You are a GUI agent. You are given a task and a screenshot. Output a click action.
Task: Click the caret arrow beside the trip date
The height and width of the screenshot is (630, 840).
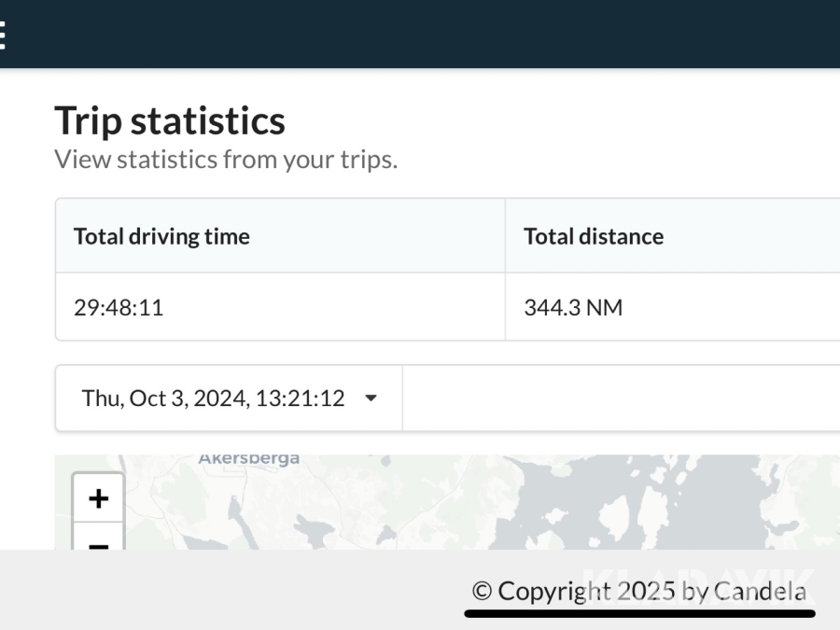pyautogui.click(x=371, y=399)
